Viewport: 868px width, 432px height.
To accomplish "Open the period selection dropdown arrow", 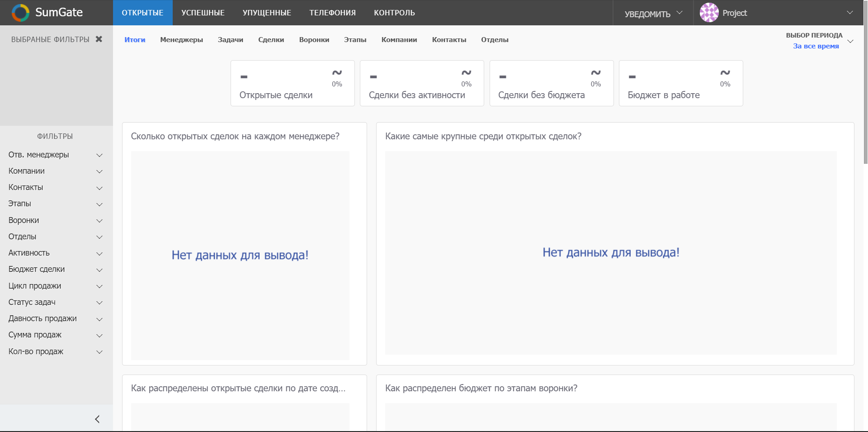I will tap(850, 41).
